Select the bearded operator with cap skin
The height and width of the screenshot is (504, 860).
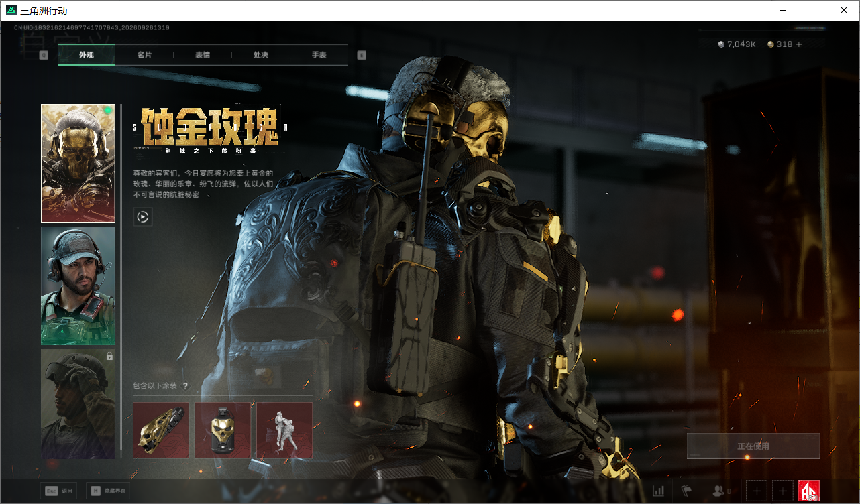tap(78, 286)
